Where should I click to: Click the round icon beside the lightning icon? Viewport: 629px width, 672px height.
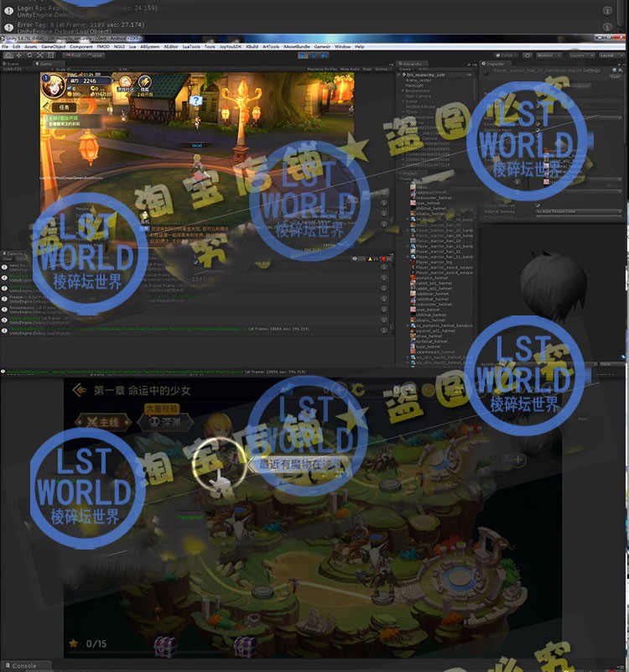[126, 83]
